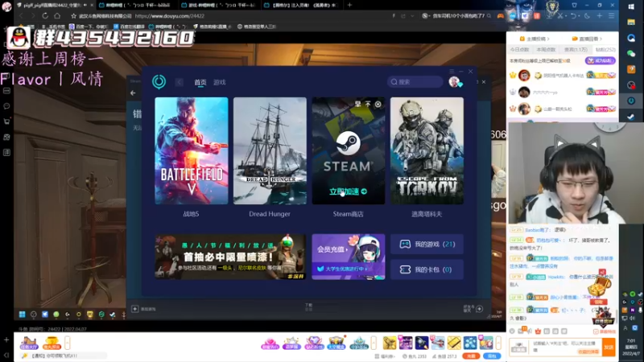
Task: Open the treasure chest icon in chat
Action: [599, 285]
